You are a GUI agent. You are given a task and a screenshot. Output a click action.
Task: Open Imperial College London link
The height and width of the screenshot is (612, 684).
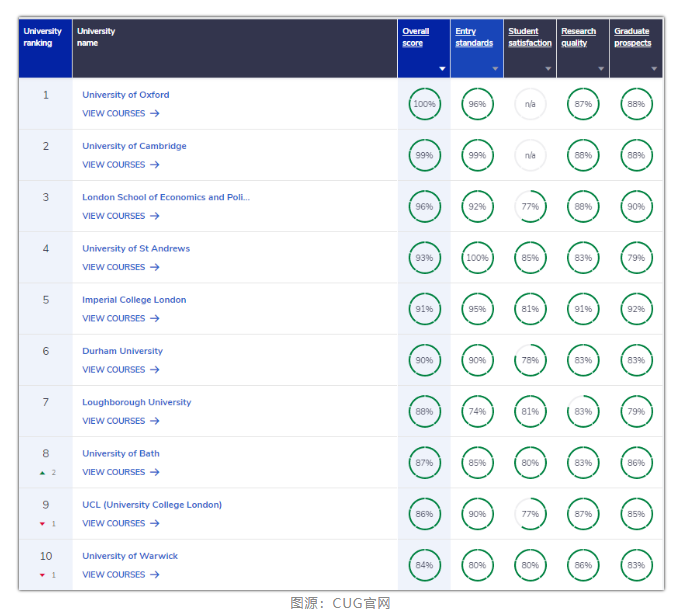134,300
